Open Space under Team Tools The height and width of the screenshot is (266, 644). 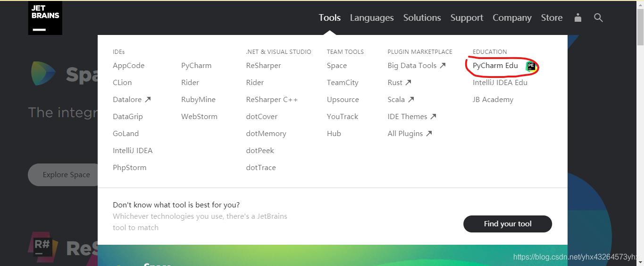click(x=337, y=66)
